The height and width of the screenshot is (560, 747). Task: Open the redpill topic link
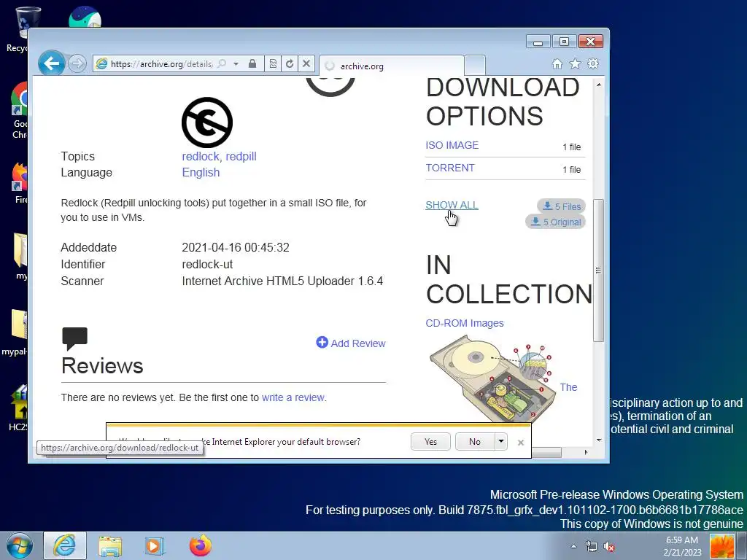[x=241, y=156]
